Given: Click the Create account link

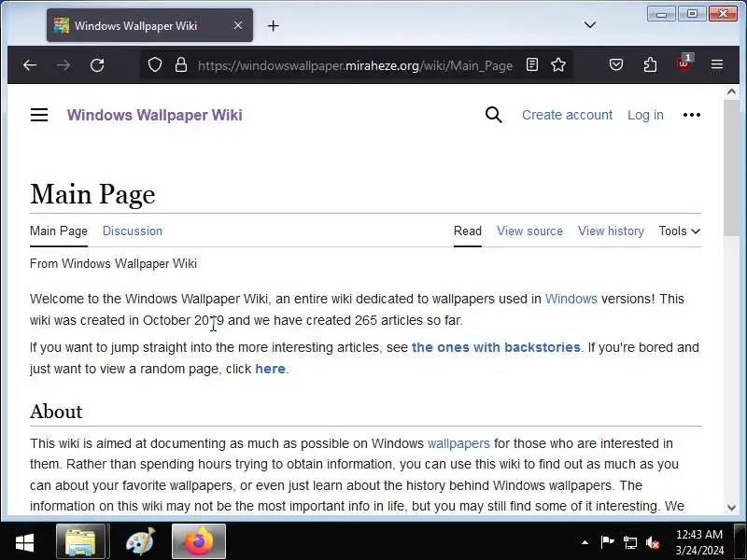Looking at the screenshot, I should [567, 115].
